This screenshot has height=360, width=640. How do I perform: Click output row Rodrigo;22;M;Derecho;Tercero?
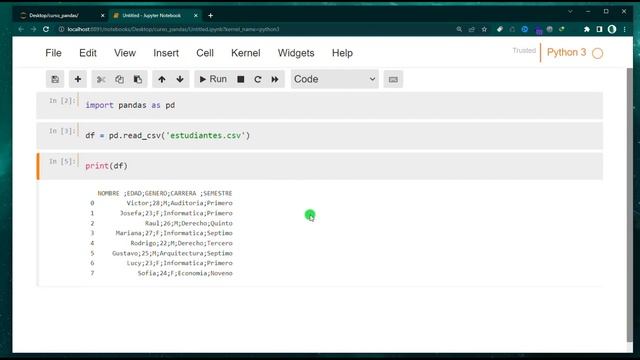coord(181,243)
